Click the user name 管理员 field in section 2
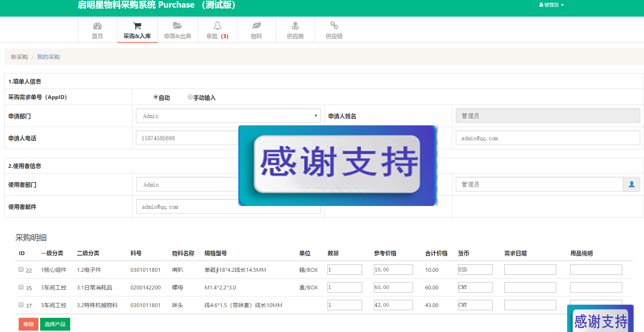The width and height of the screenshot is (644, 332). [540, 185]
